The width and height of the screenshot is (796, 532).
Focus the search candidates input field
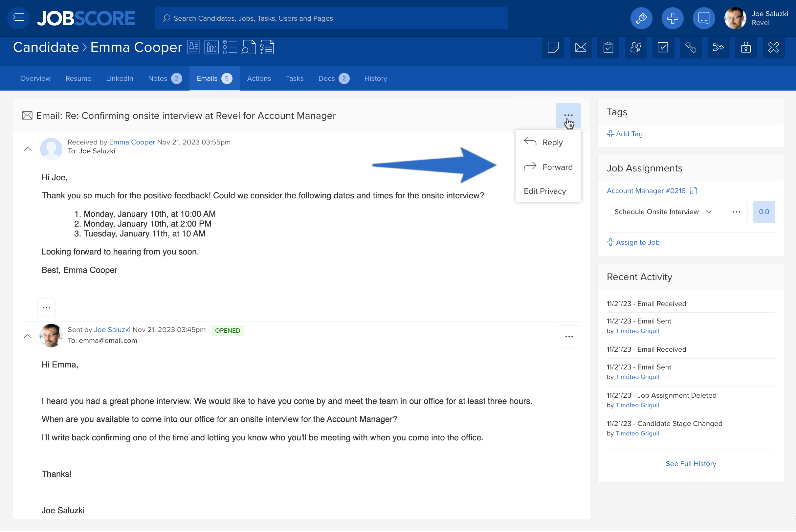click(x=331, y=18)
